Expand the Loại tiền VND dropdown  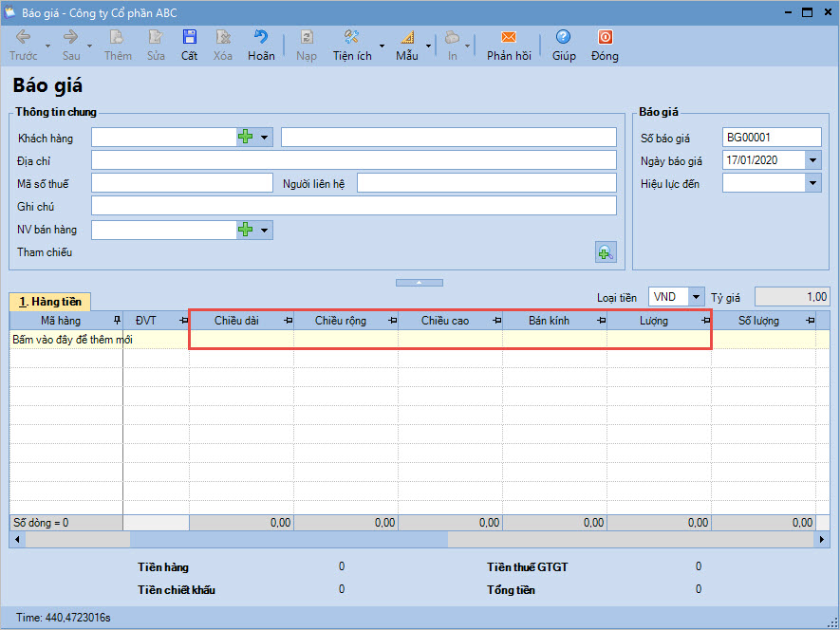click(x=698, y=297)
